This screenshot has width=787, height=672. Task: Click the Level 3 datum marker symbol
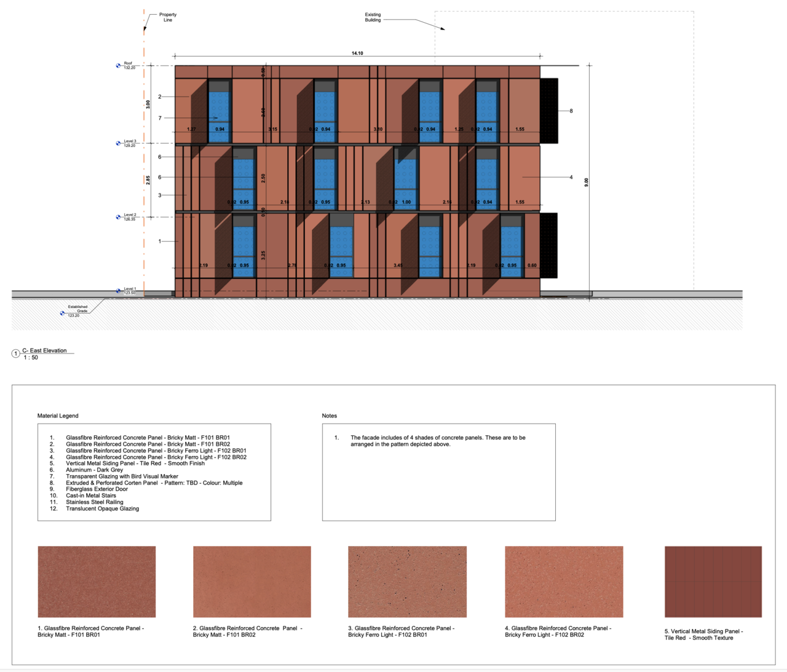[118, 143]
